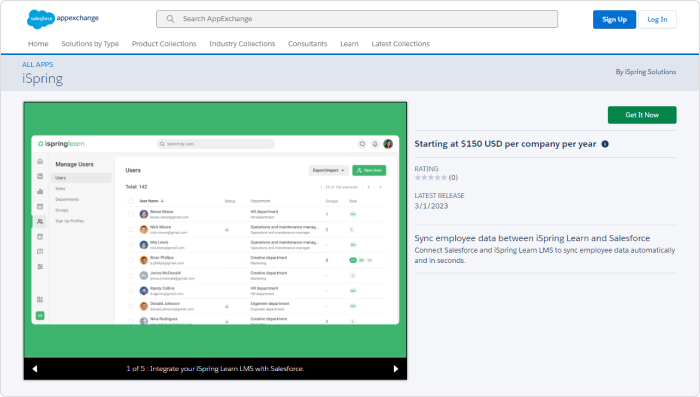Open the sliders settings icon in preview sidebar
This screenshot has height=397, width=700.
40,267
